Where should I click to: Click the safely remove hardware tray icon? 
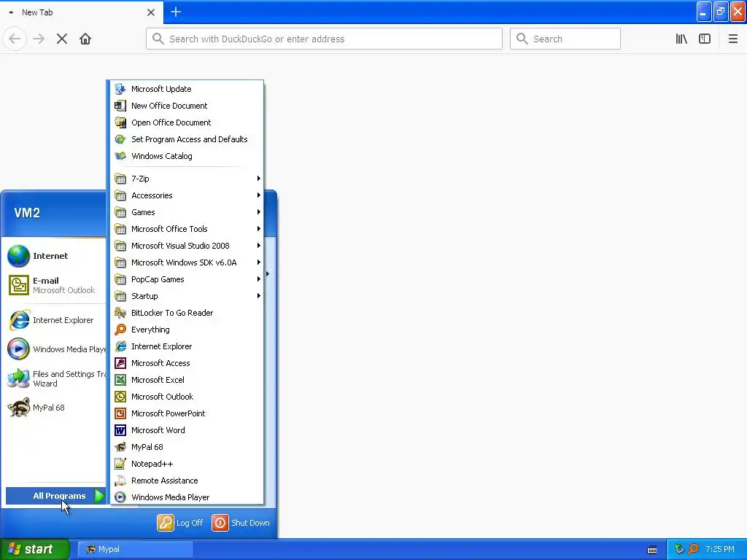point(679,549)
